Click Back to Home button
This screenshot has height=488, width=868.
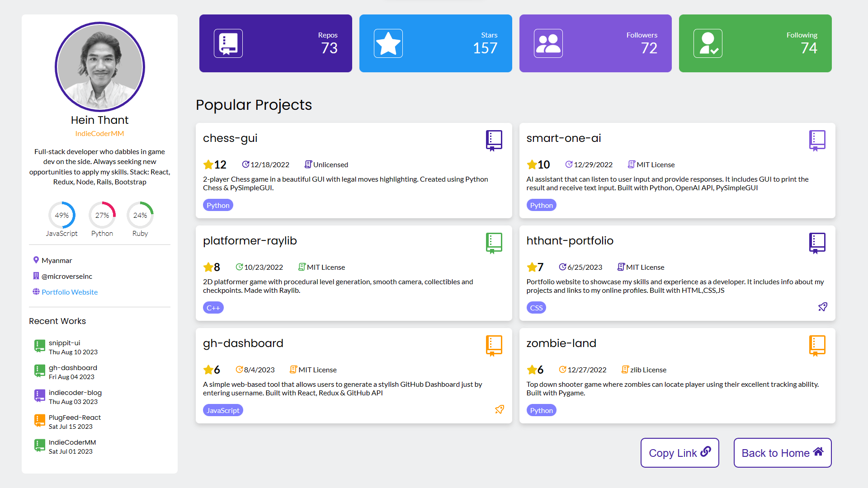(x=783, y=453)
